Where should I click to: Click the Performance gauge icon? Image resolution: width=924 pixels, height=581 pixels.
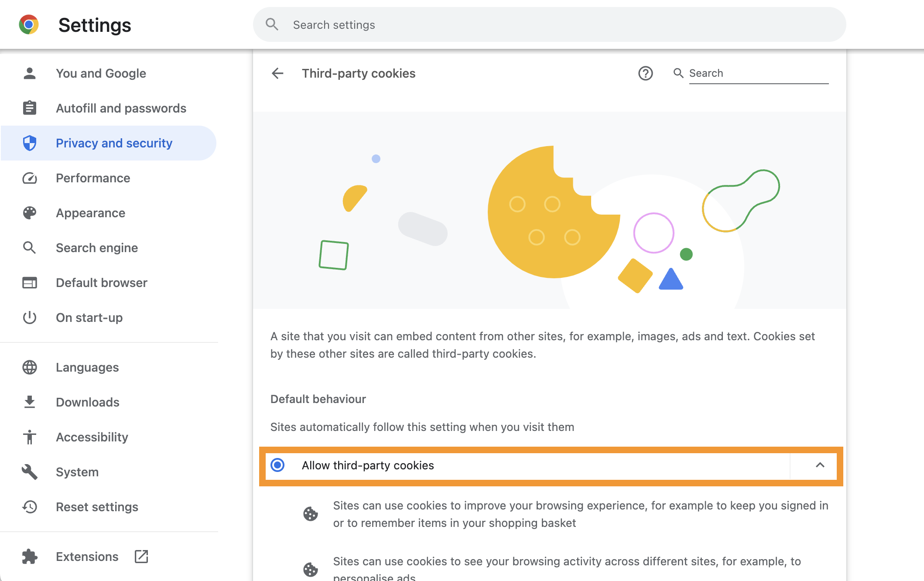(x=30, y=178)
